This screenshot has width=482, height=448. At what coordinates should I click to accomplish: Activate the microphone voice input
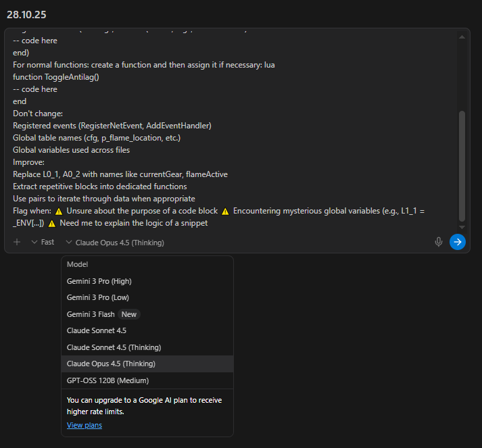[439, 242]
